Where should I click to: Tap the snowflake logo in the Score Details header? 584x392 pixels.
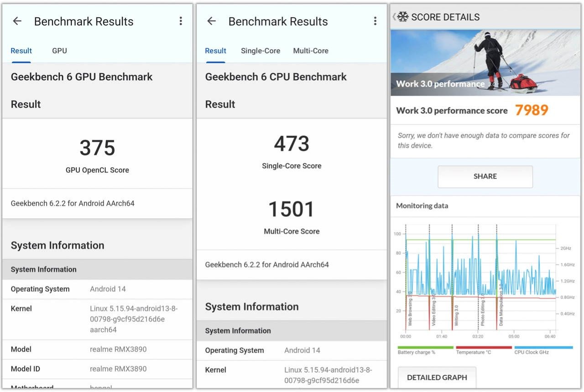[x=403, y=17]
